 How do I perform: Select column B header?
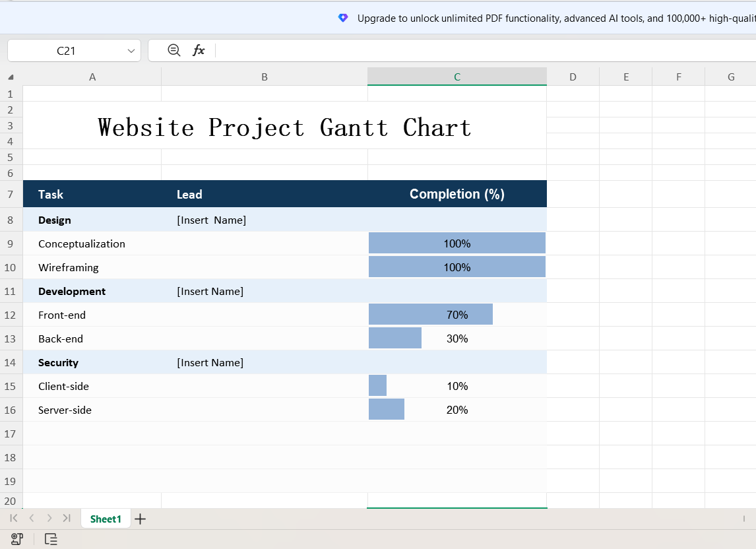pos(265,77)
